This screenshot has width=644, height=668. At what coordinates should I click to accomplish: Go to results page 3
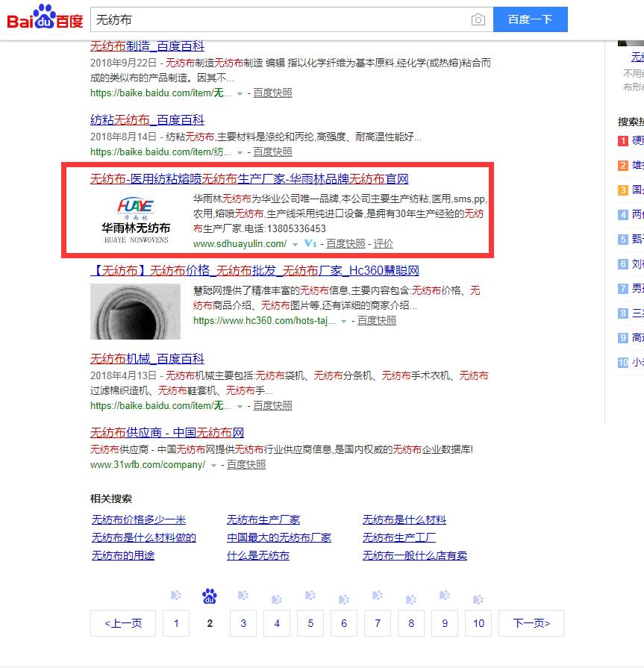point(243,623)
